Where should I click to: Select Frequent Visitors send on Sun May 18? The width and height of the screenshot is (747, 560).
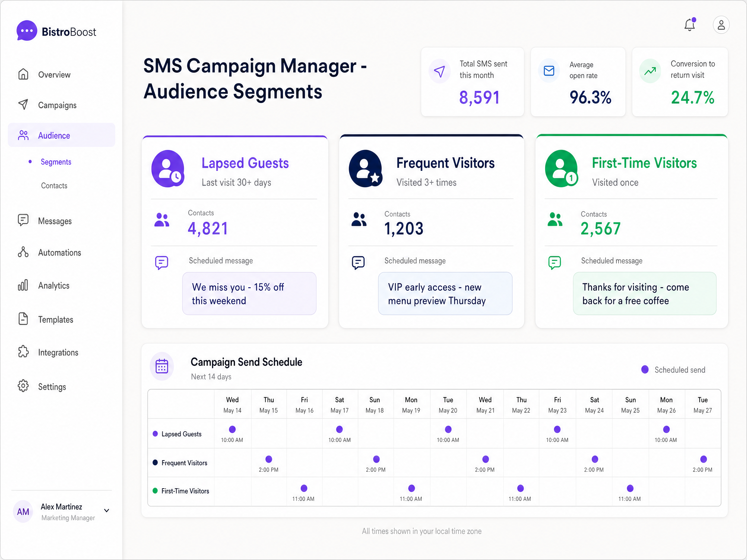tap(376, 459)
